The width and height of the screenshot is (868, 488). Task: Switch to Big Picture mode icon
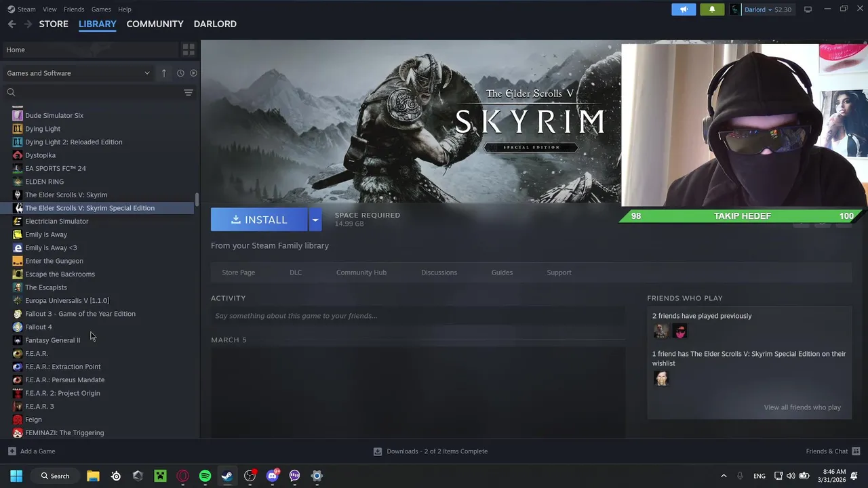(x=808, y=9)
